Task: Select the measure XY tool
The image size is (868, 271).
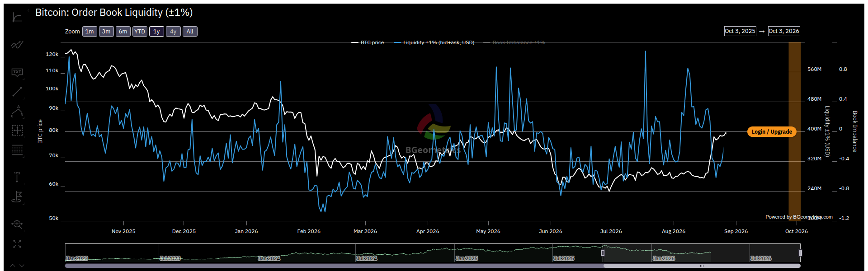Action: click(17, 131)
